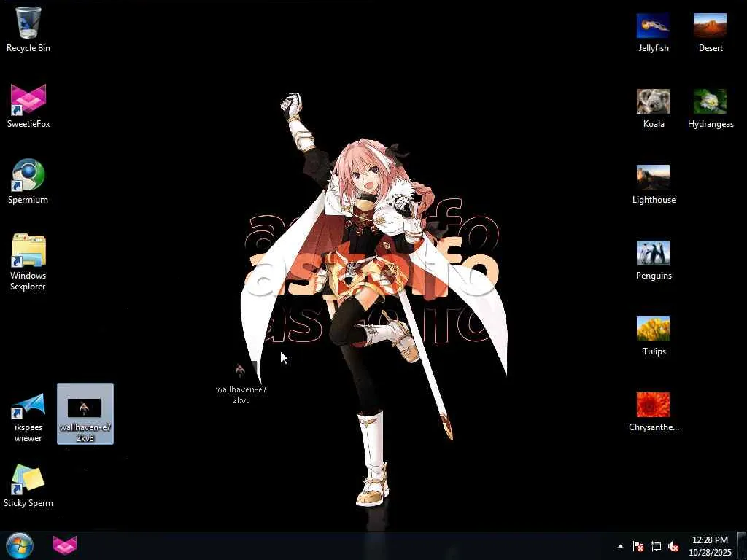This screenshot has width=747, height=560.
Task: Select the Hydrangeas picture file
Action: coord(711,109)
